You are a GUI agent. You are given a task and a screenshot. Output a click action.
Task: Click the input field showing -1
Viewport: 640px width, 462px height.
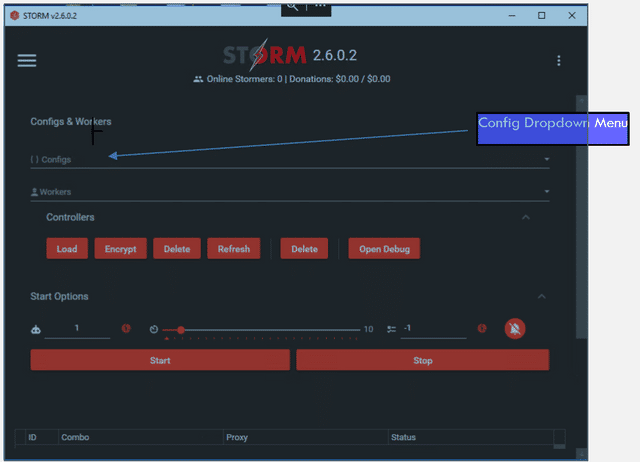click(x=433, y=329)
